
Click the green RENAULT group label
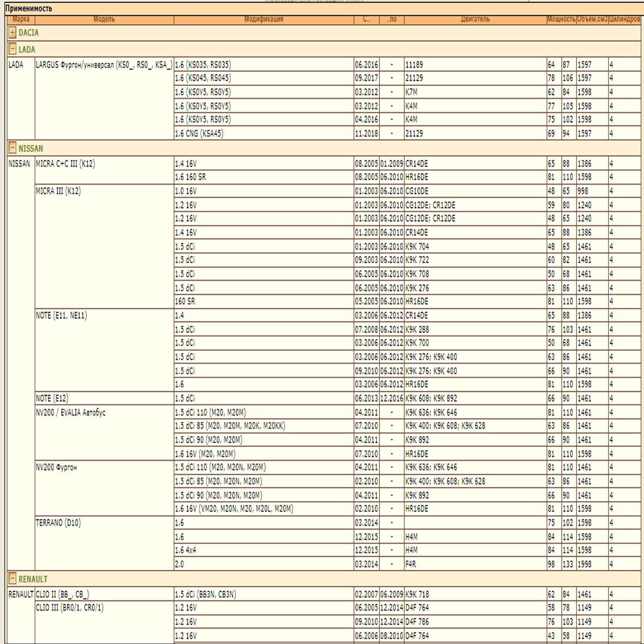[33, 579]
